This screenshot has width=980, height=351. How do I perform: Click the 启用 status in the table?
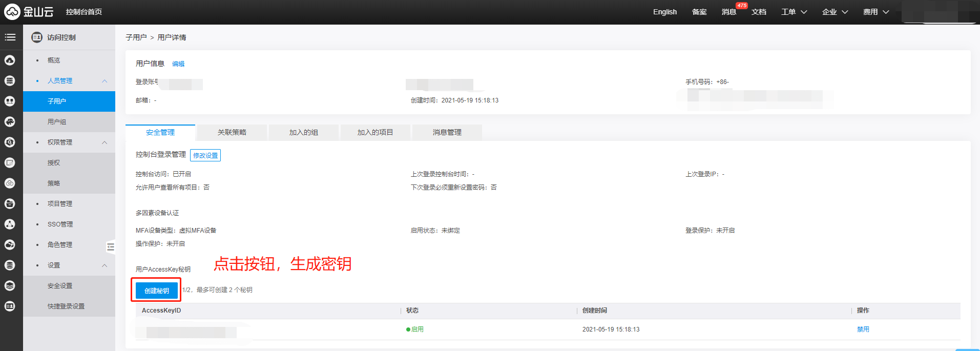(x=415, y=329)
